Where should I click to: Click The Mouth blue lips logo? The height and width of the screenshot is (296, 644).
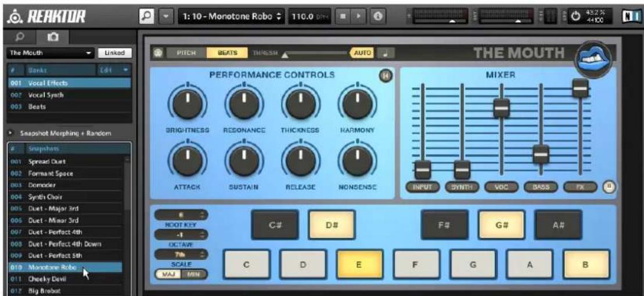pyautogui.click(x=593, y=59)
